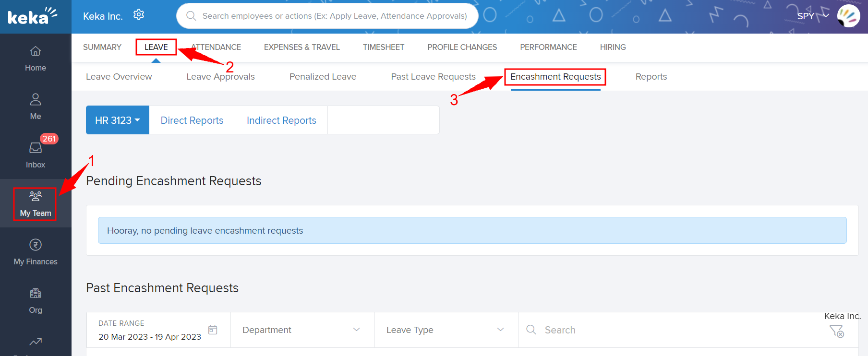Click the employee search bar at top
This screenshot has width=868, height=356.
click(x=327, y=16)
